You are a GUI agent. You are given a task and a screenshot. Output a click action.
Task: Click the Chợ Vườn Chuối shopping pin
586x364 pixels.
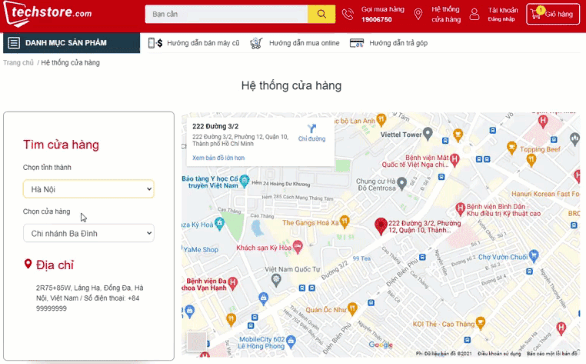coord(534,256)
